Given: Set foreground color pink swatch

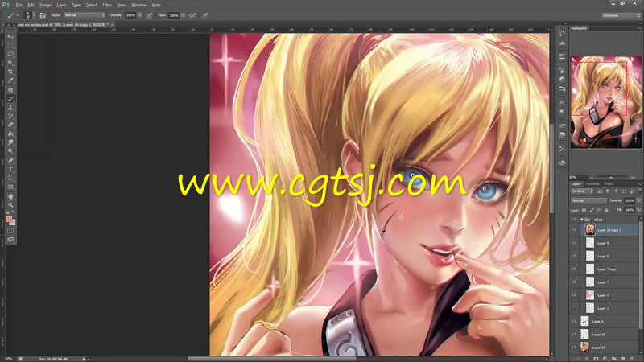Looking at the screenshot, I should pyautogui.click(x=9, y=219).
